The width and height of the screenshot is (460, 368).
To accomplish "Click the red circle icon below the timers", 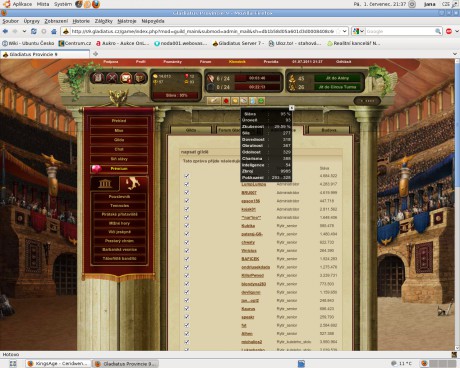I will (x=226, y=101).
